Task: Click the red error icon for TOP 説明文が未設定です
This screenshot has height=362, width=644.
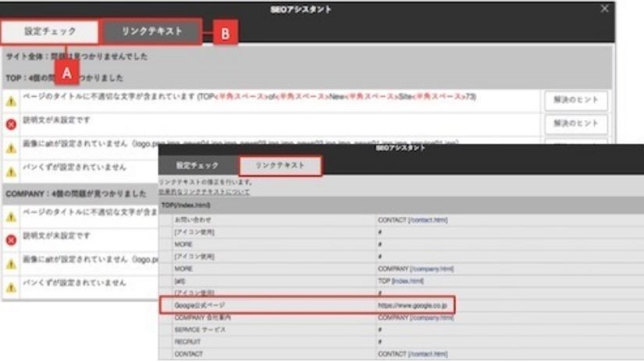Action: (11, 124)
